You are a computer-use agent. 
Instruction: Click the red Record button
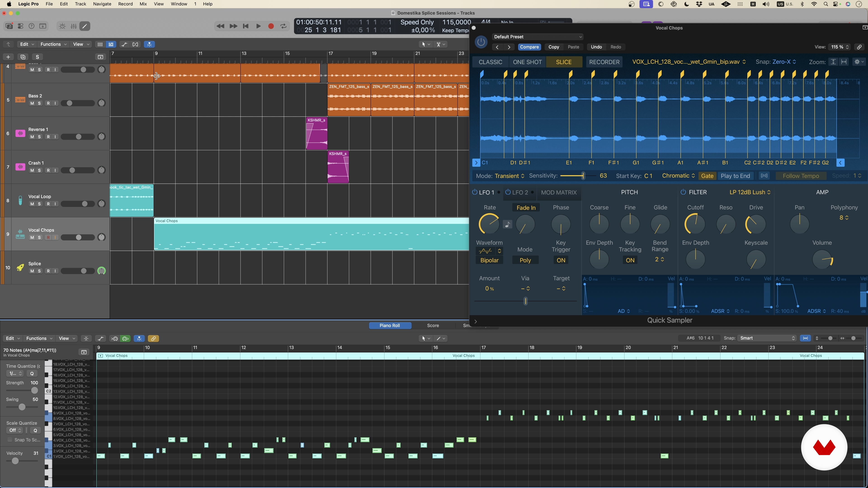[271, 26]
